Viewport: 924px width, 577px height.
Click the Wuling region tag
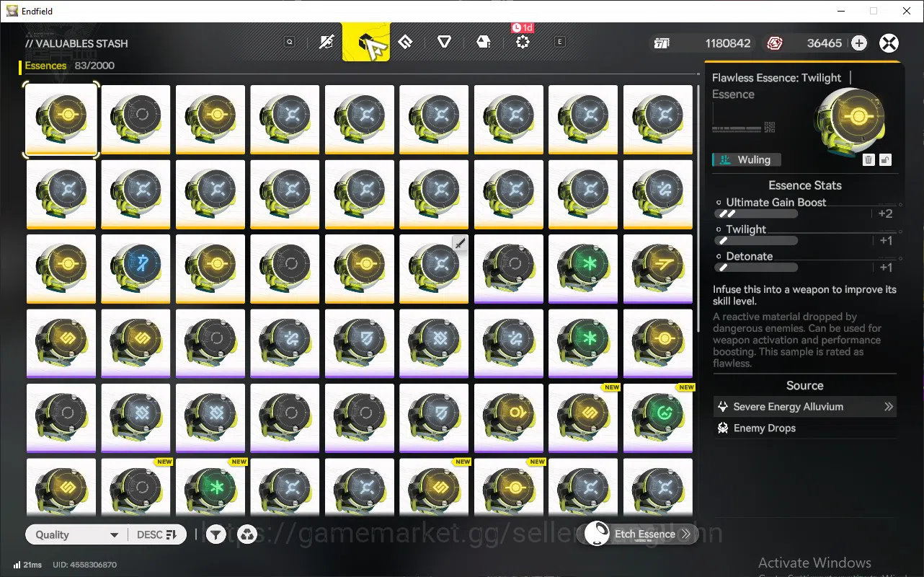[x=746, y=160]
